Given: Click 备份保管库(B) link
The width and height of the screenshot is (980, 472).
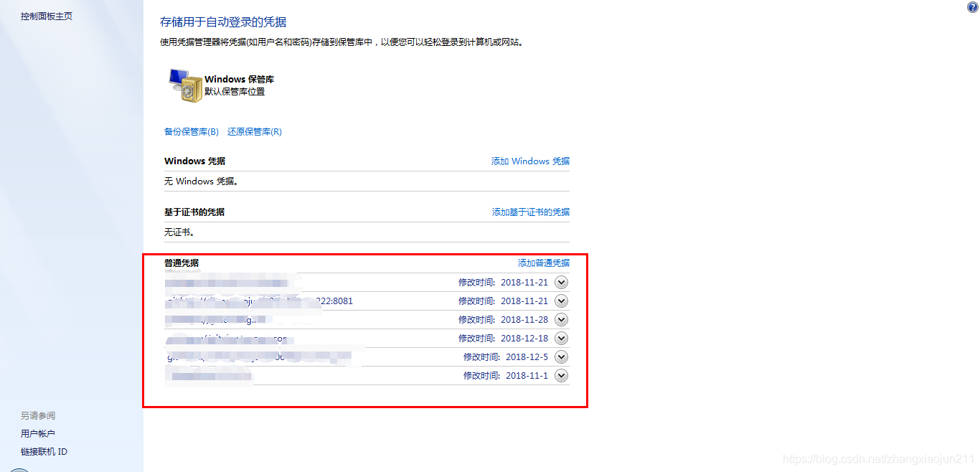Looking at the screenshot, I should 192,132.
